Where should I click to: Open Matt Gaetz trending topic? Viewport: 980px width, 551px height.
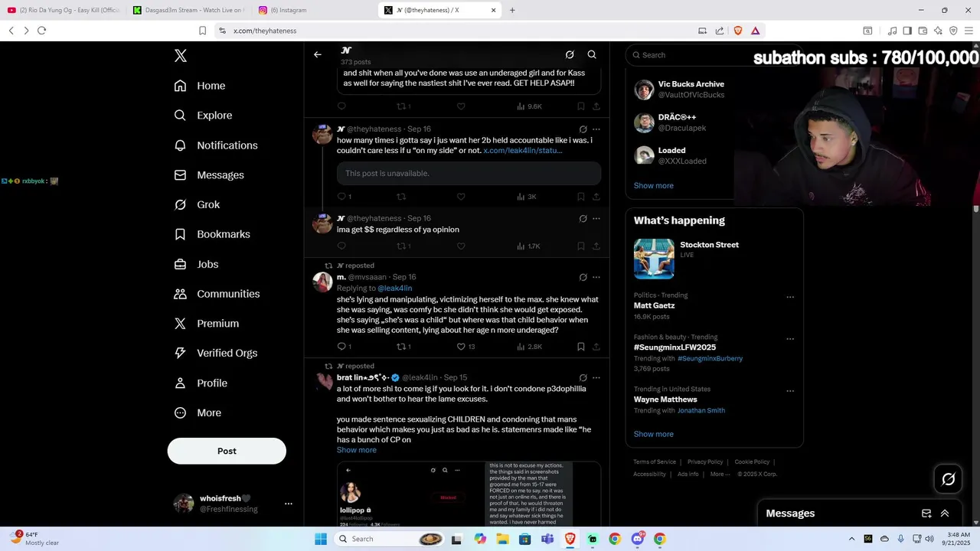pos(654,305)
